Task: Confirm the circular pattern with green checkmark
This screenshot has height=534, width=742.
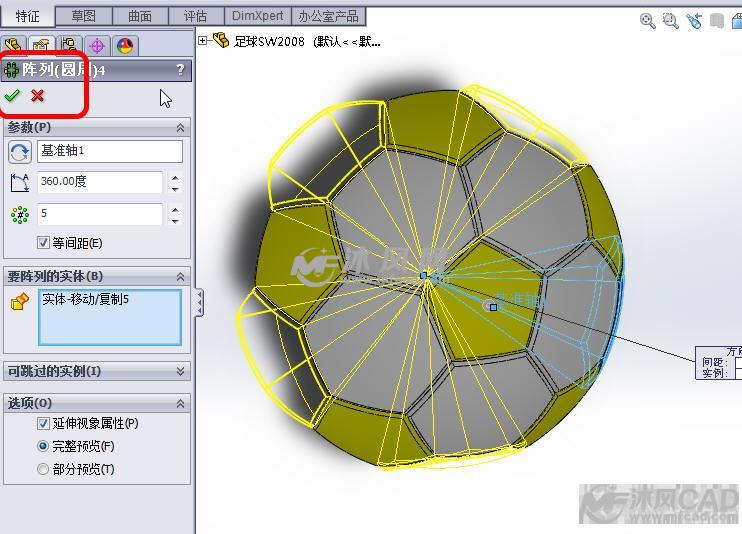Action: tap(12, 96)
